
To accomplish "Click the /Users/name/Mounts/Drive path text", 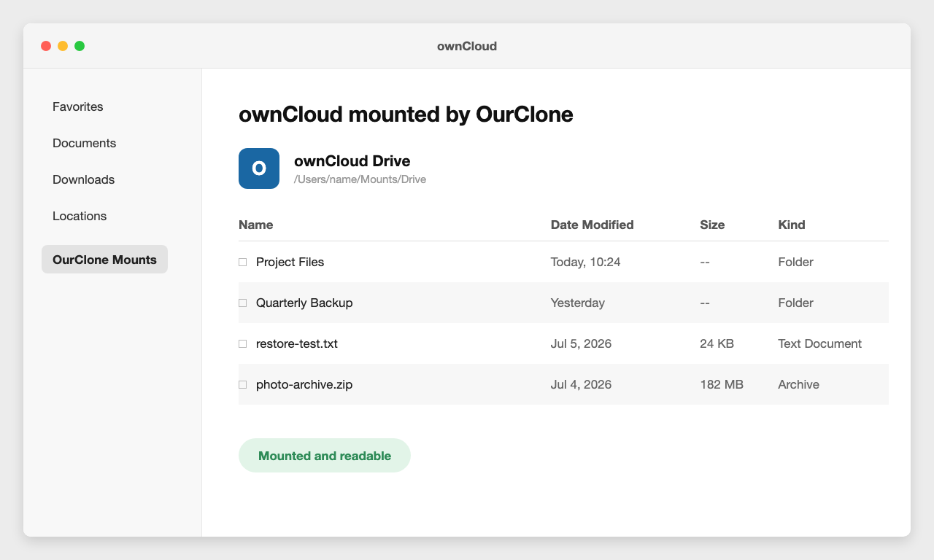I will coord(360,179).
